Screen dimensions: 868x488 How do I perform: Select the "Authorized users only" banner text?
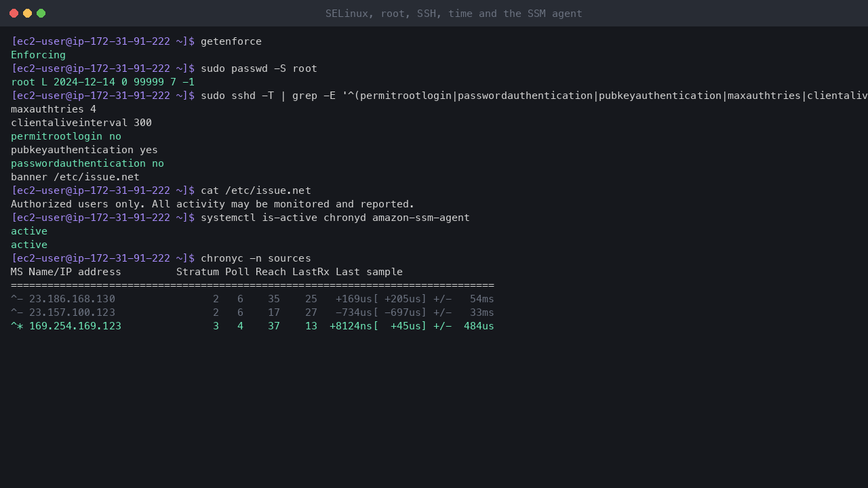click(x=213, y=204)
